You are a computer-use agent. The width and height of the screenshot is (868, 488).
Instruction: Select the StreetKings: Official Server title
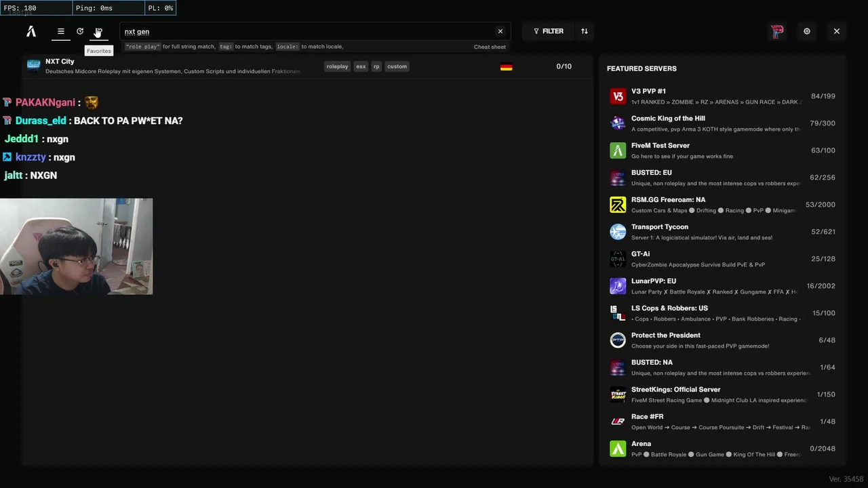676,389
